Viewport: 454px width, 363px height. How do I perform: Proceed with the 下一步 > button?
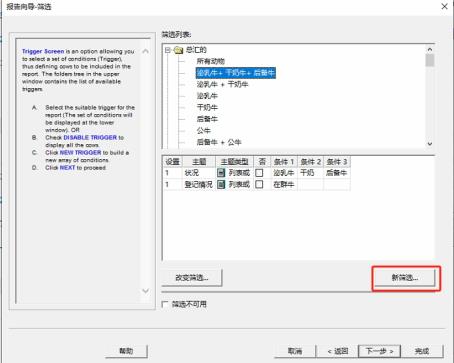pos(379,351)
